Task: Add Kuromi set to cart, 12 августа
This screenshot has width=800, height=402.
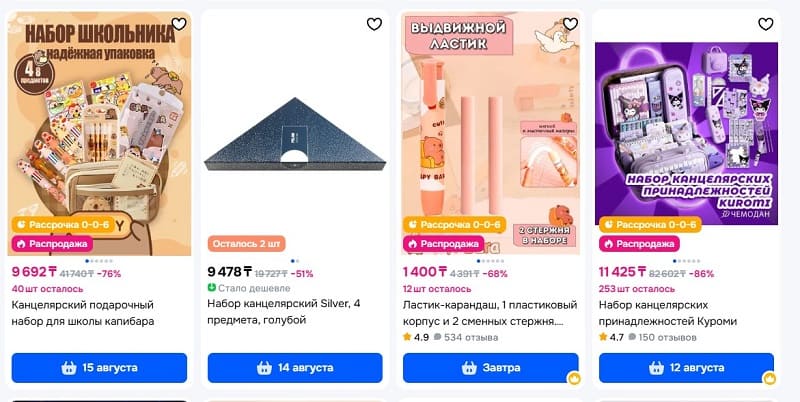Action: pos(686,368)
